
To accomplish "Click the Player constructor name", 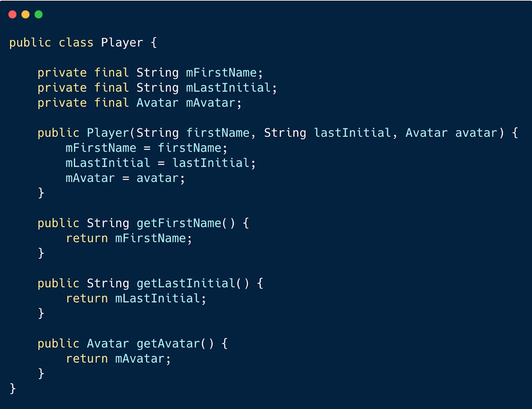I will click(108, 133).
